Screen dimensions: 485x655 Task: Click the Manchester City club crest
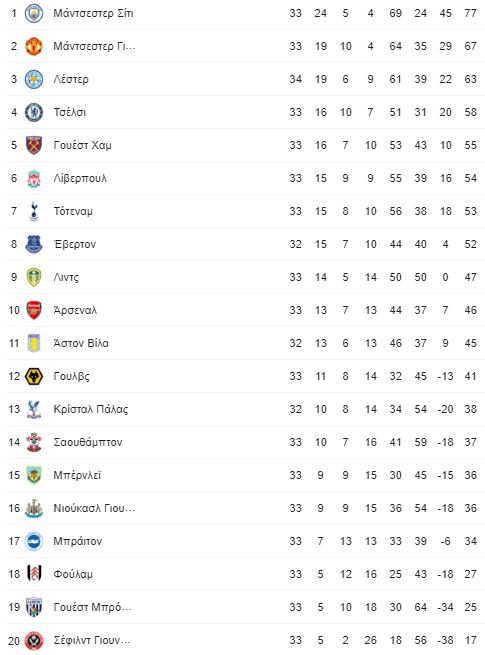[34, 13]
